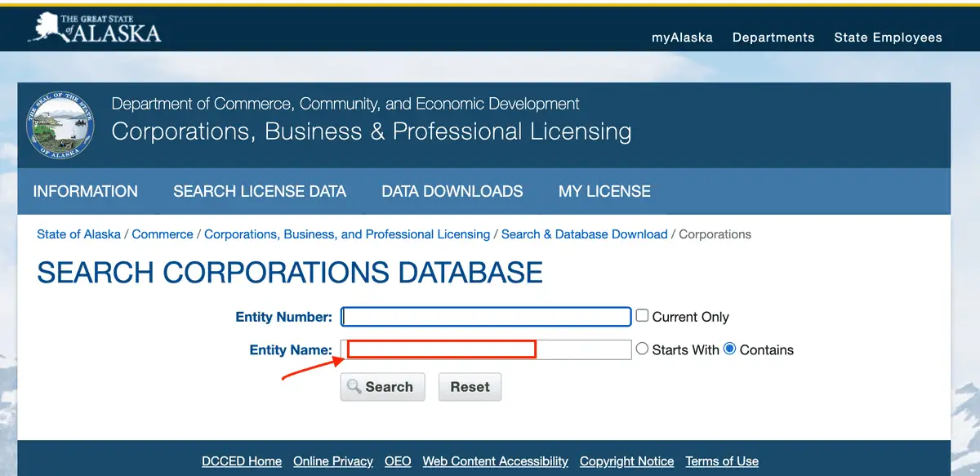Click the Entity Name label
The height and width of the screenshot is (476, 980).
[x=291, y=349]
